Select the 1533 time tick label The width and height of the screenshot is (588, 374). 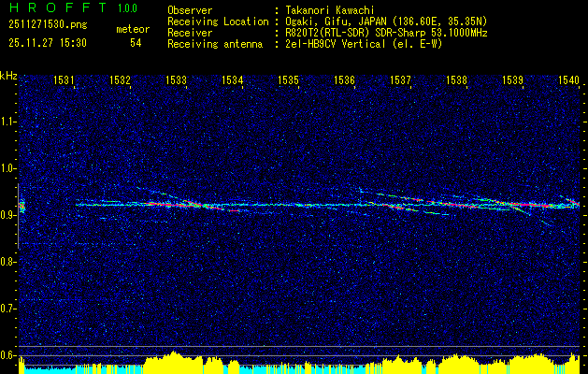177,81
